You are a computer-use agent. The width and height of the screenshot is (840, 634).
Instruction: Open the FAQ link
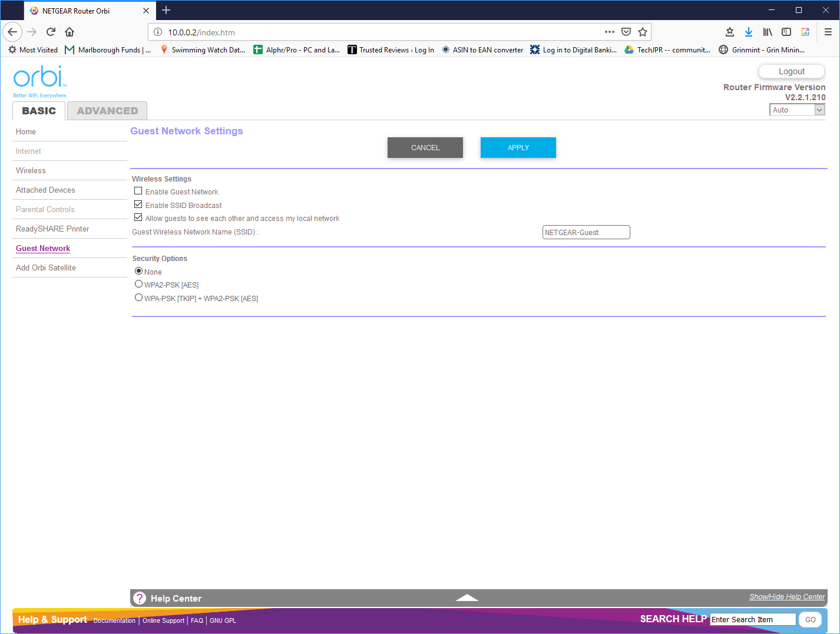pyautogui.click(x=197, y=620)
